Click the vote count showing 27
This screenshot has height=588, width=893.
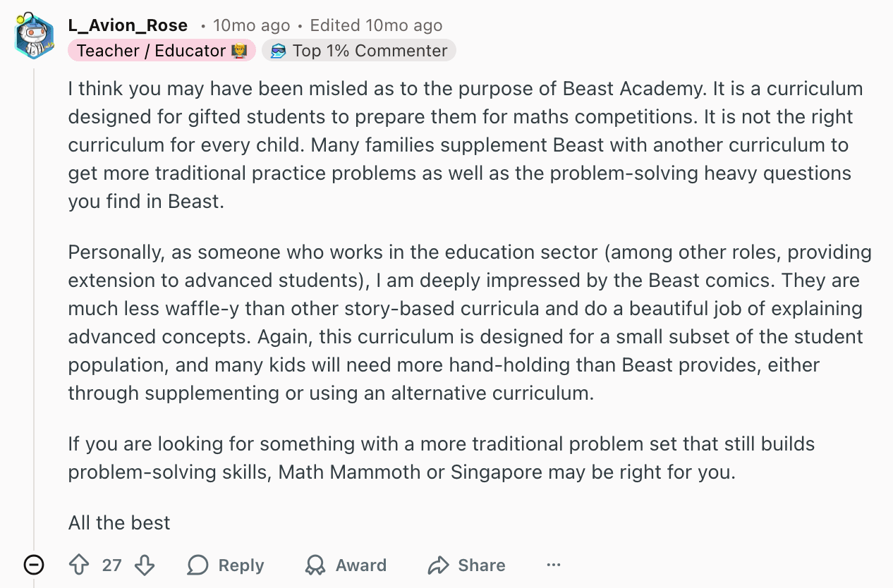click(111, 565)
